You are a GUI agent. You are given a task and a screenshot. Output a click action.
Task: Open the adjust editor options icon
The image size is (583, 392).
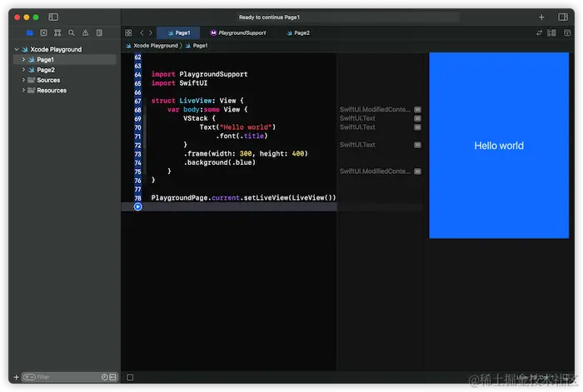point(551,32)
